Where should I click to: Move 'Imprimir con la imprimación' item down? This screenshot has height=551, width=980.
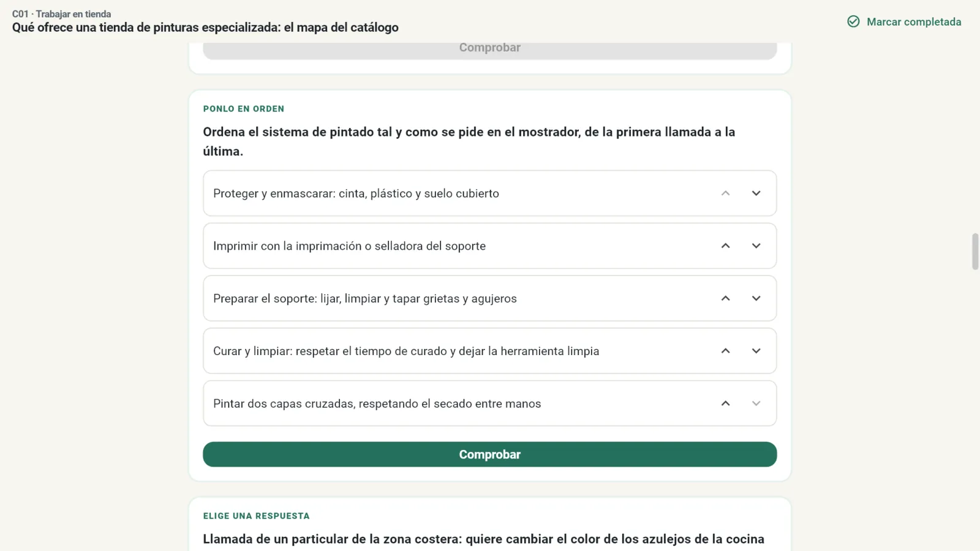coord(756,246)
